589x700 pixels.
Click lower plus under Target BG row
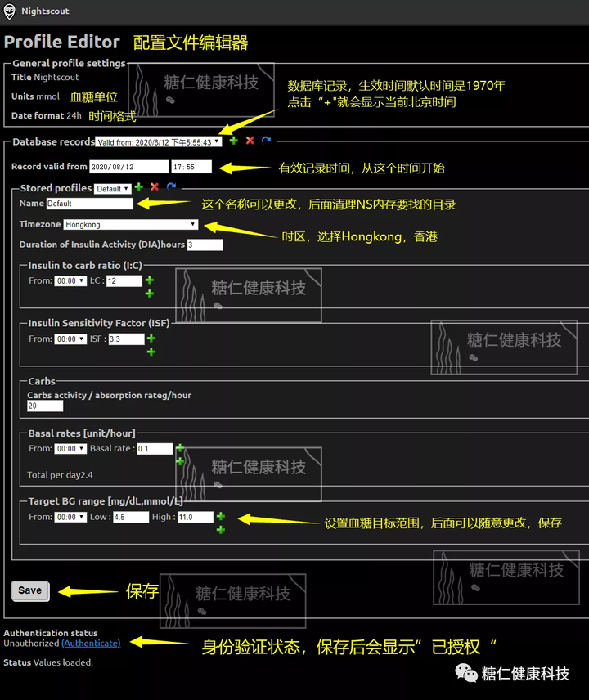[221, 529]
